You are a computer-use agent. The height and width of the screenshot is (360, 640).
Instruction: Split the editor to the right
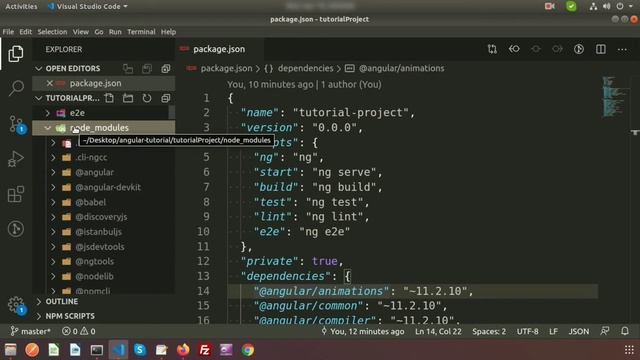[601, 49]
